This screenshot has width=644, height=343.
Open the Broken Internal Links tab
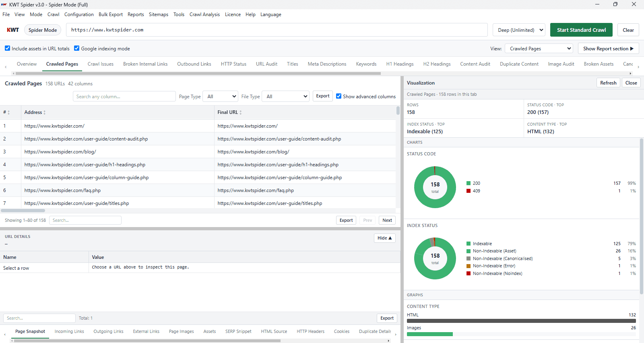click(x=145, y=64)
